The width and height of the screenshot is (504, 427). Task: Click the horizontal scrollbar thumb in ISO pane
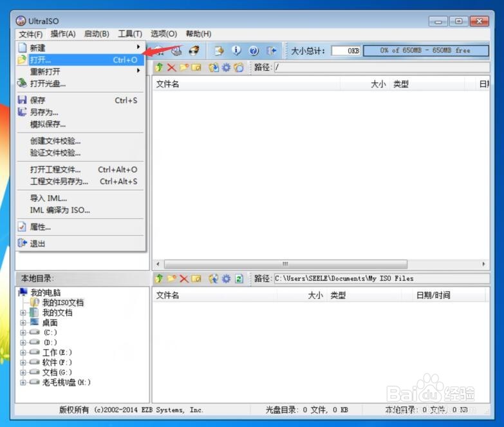coord(285,264)
